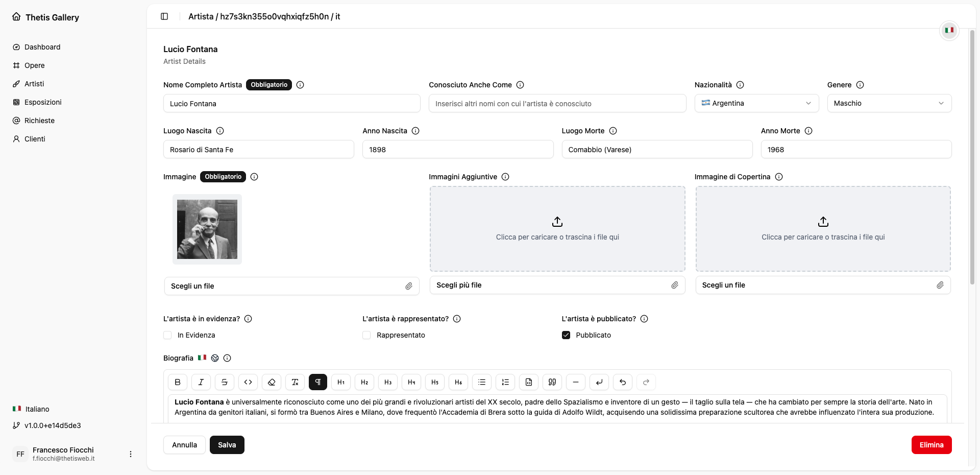Screen dimensions: 980x475
Task: Toggle bold formatting in the Biografia editor
Action: pos(178,382)
